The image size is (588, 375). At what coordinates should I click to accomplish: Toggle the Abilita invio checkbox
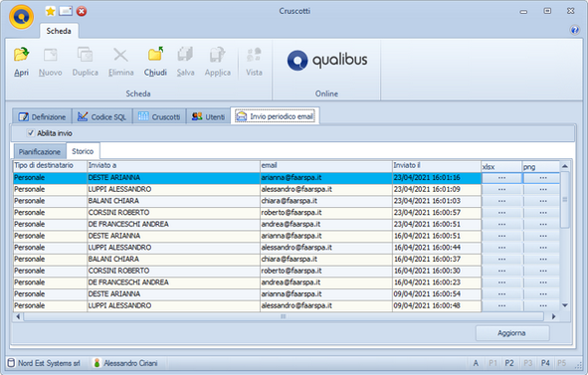coord(31,132)
